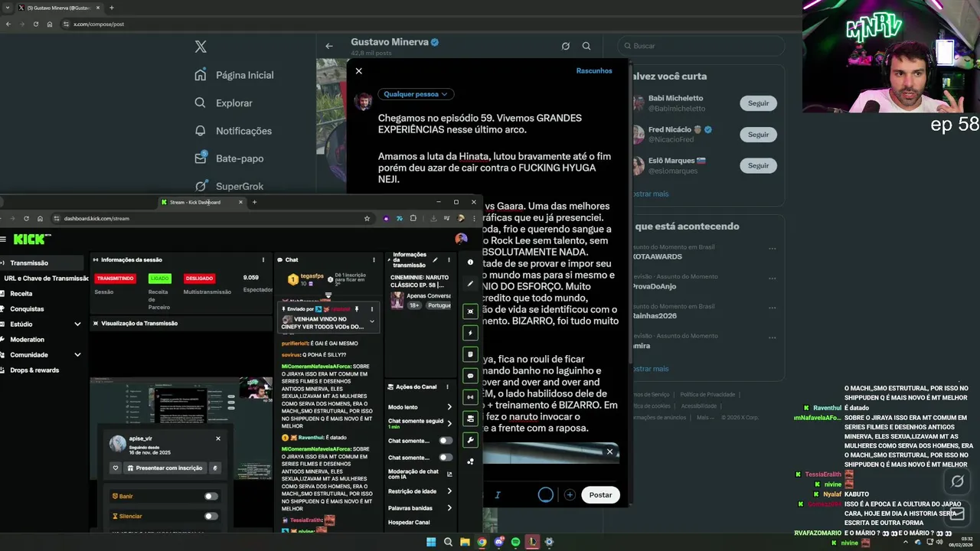
Task: Click the heart icon in the apise_vir user card
Action: (x=116, y=468)
